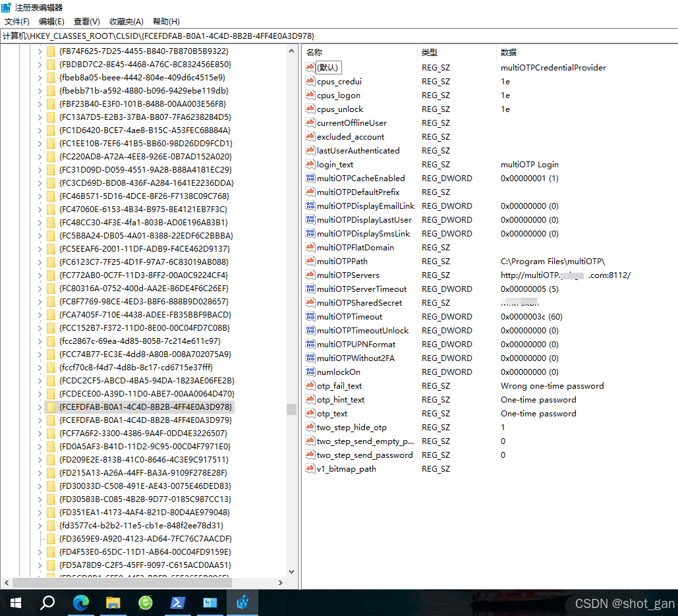
Task: Open the Windows Start menu
Action: [16, 603]
